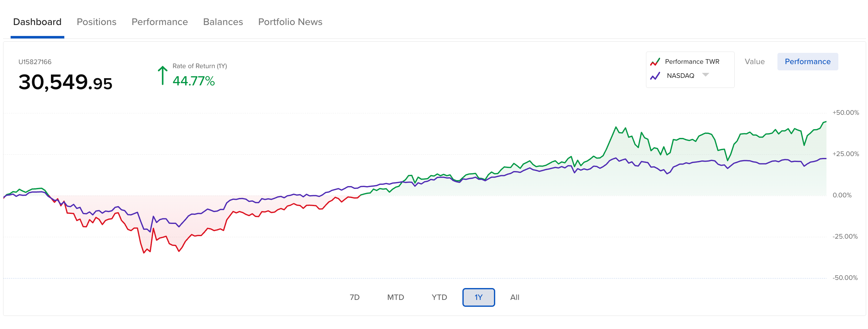Viewport: 868px width, 329px height.
Task: View the Portfolio News tab
Action: [x=290, y=22]
